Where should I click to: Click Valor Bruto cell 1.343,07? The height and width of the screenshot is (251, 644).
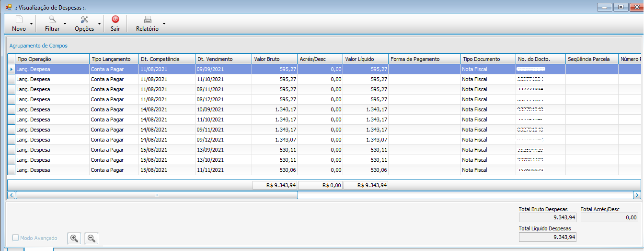coord(275,140)
